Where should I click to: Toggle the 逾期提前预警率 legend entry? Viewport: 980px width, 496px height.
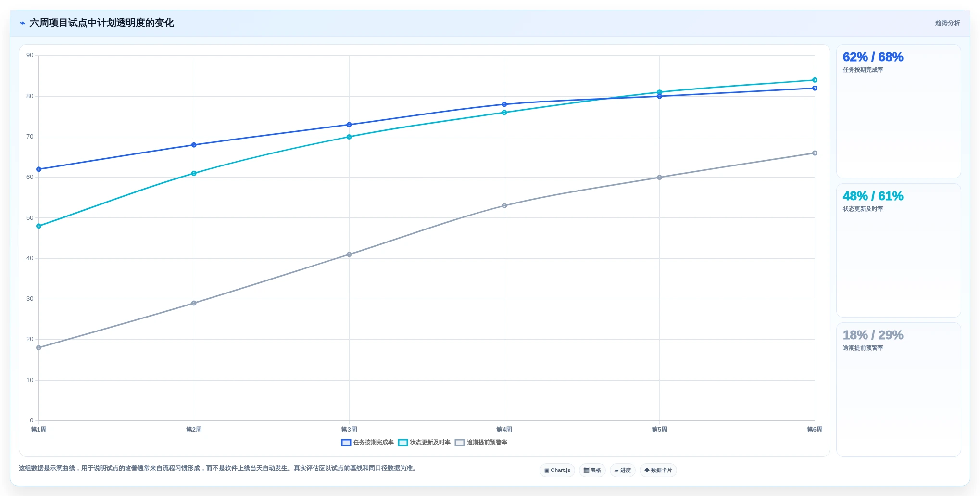point(481,443)
